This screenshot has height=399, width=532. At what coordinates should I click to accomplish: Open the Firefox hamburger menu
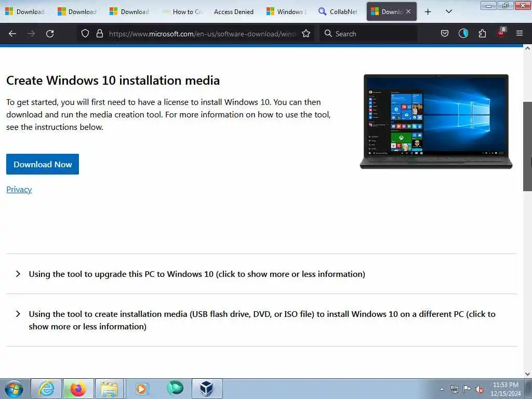[x=520, y=33]
